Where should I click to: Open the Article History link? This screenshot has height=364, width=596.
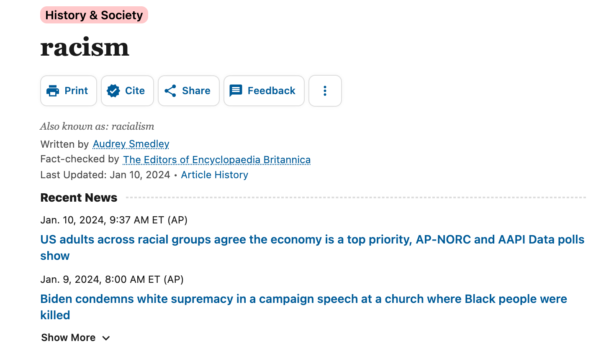coord(214,175)
